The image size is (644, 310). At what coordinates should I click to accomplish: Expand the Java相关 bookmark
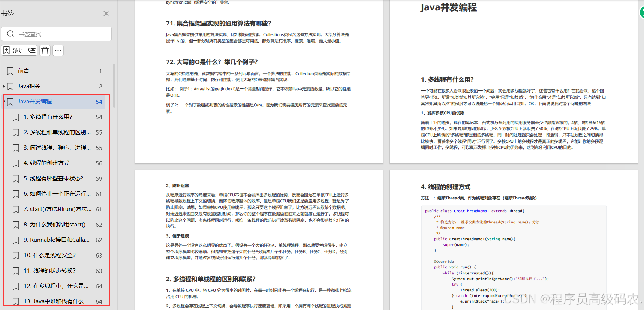(4, 86)
